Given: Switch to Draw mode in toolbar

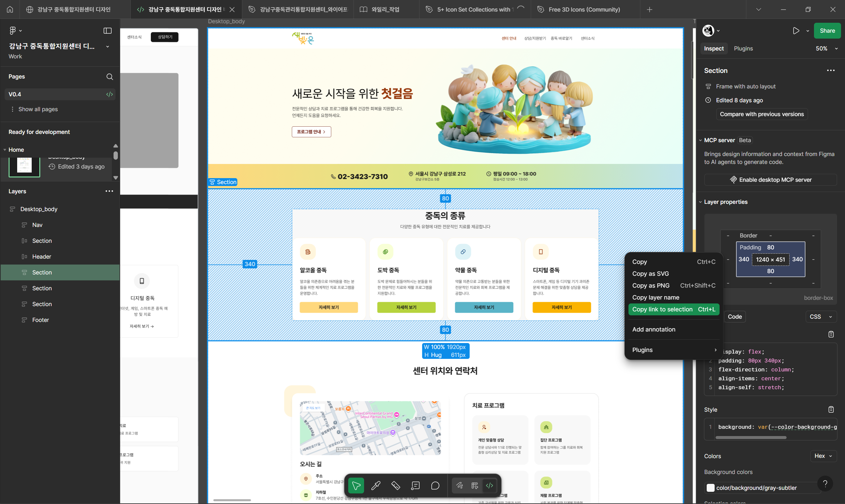Looking at the screenshot, I should [x=459, y=485].
